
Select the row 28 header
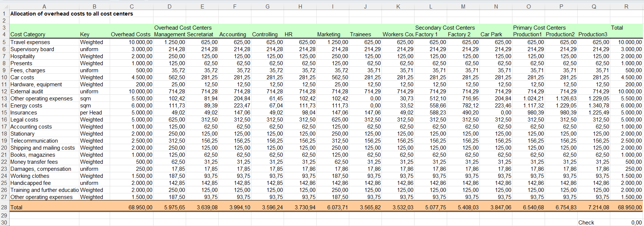pos(4,207)
